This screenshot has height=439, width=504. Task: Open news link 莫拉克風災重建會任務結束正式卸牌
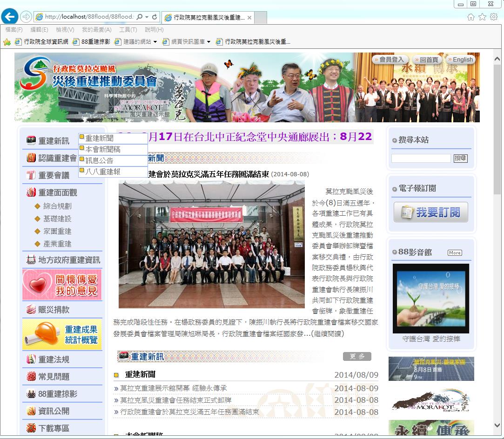click(176, 400)
